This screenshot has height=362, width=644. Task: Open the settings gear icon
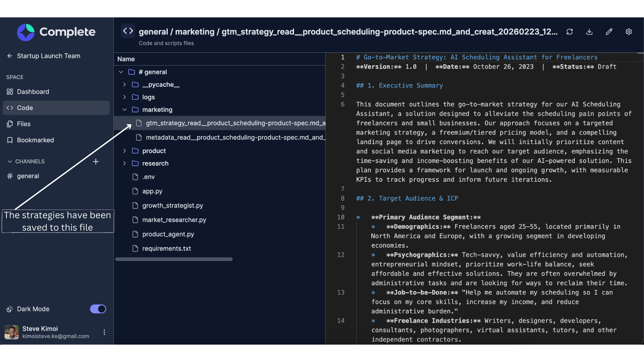[x=629, y=32]
